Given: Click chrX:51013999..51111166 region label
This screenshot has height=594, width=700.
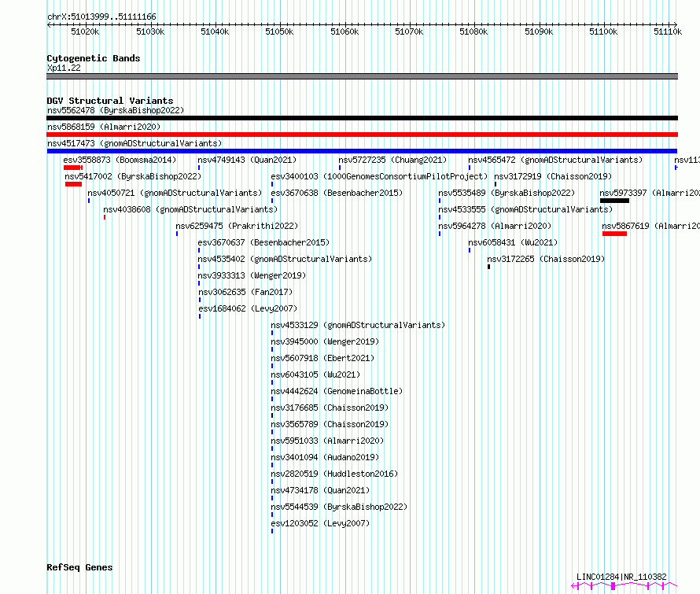Looking at the screenshot, I should (101, 17).
